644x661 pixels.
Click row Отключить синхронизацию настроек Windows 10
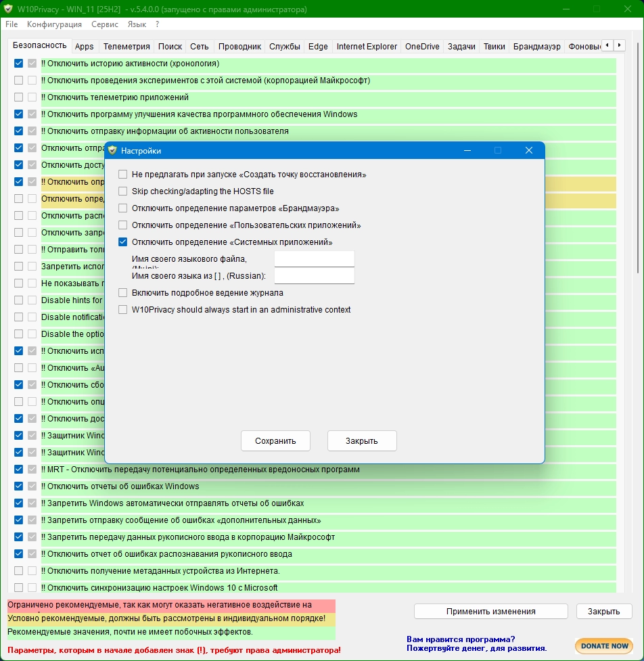click(328, 587)
